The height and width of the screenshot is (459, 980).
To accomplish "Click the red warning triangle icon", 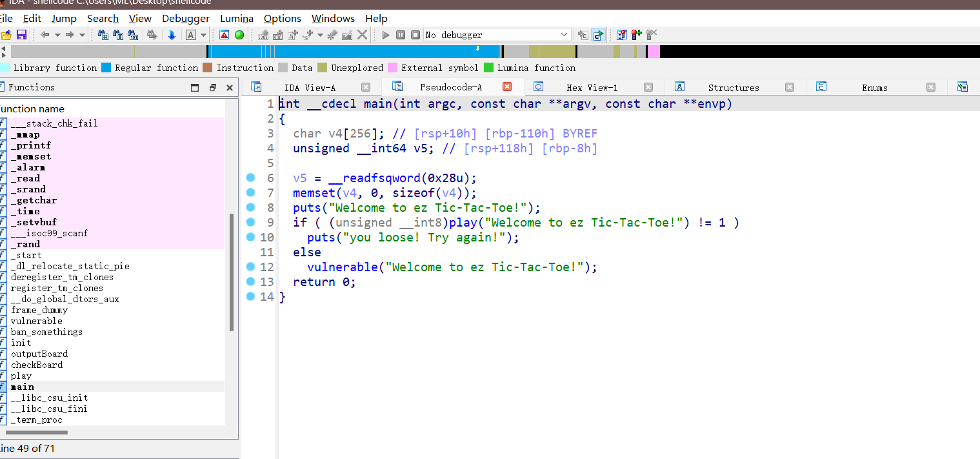I will (225, 35).
